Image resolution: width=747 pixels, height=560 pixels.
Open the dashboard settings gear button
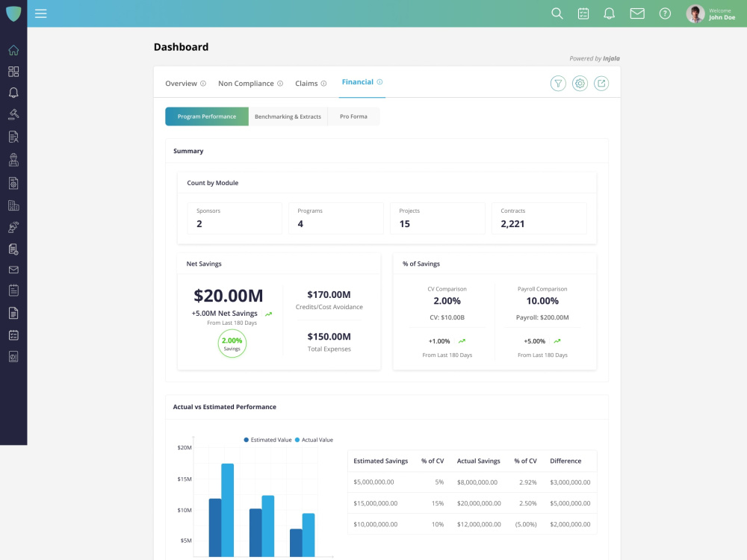point(580,84)
